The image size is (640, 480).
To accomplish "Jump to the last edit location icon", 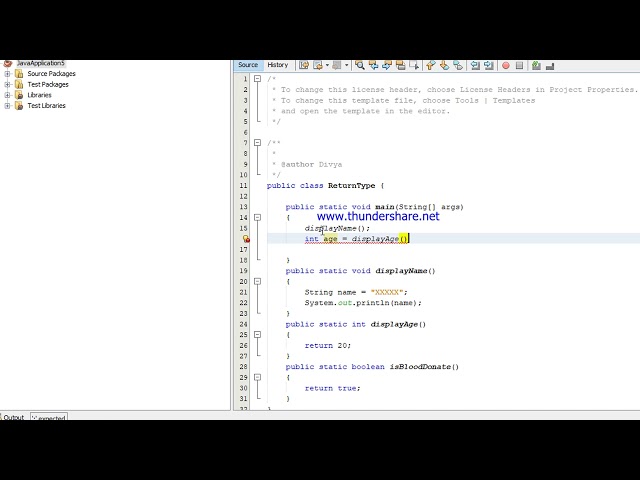I will [x=304, y=65].
